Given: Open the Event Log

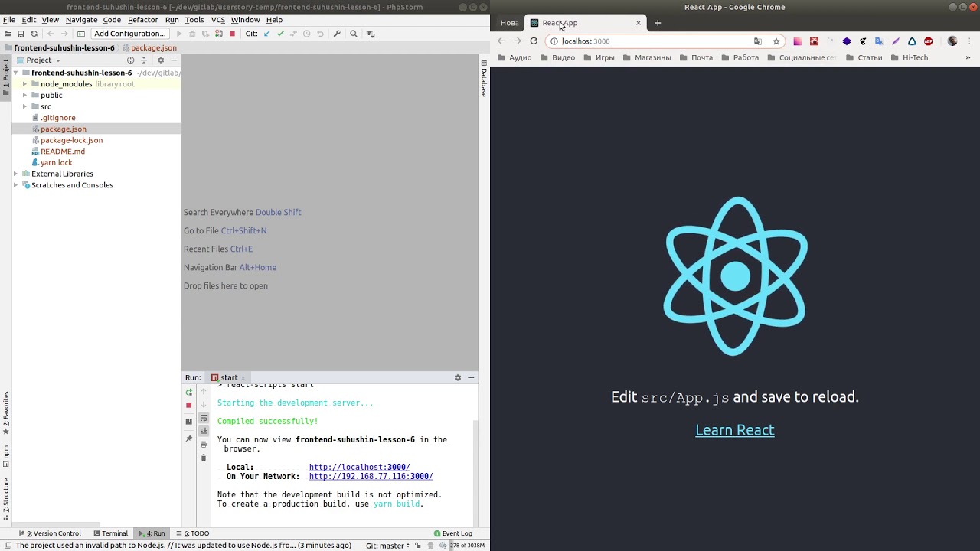Looking at the screenshot, I should click(452, 533).
